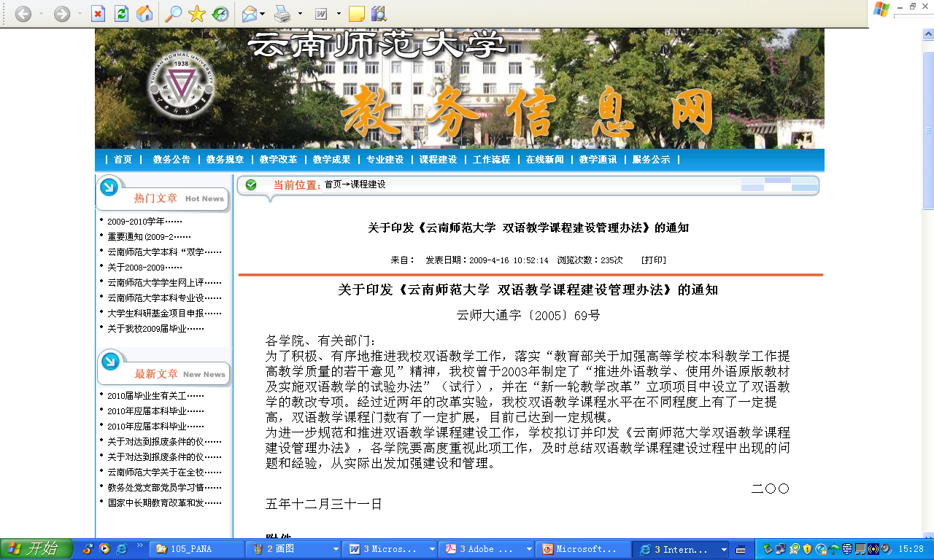Open the 工作流程 navigation item
Image resolution: width=934 pixels, height=560 pixels.
491,160
